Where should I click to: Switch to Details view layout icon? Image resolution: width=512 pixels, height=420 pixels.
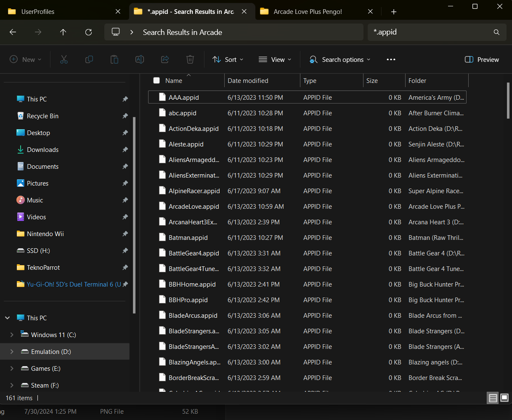pos(493,398)
